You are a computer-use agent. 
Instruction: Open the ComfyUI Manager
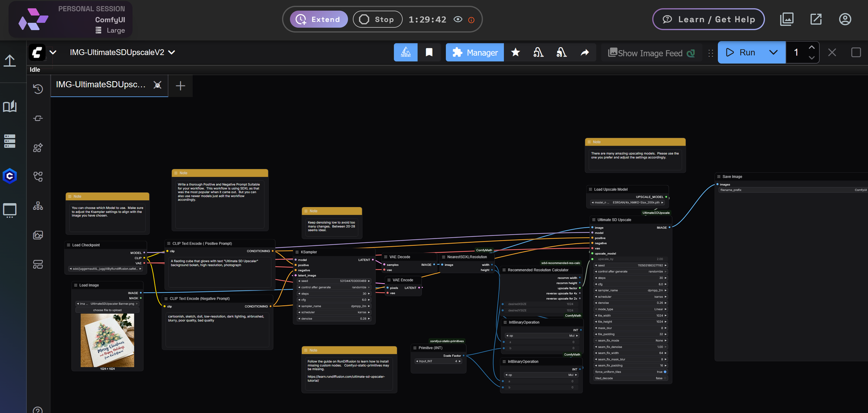pos(474,52)
